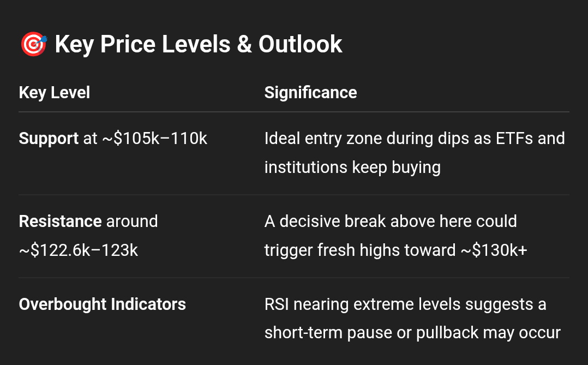Select the bold "Support" label

click(x=49, y=139)
